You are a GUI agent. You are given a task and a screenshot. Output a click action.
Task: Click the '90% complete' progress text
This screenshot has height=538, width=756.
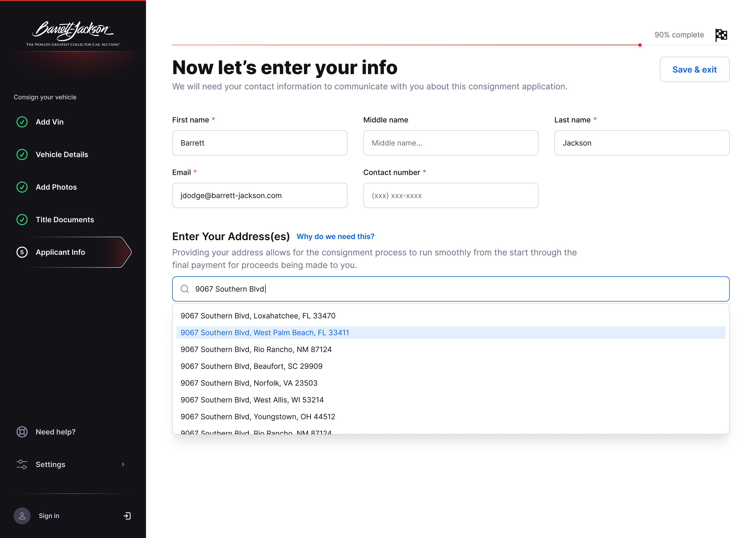click(x=679, y=35)
